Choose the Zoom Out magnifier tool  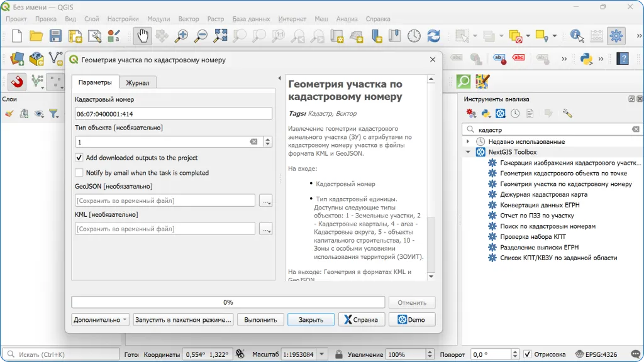click(201, 36)
